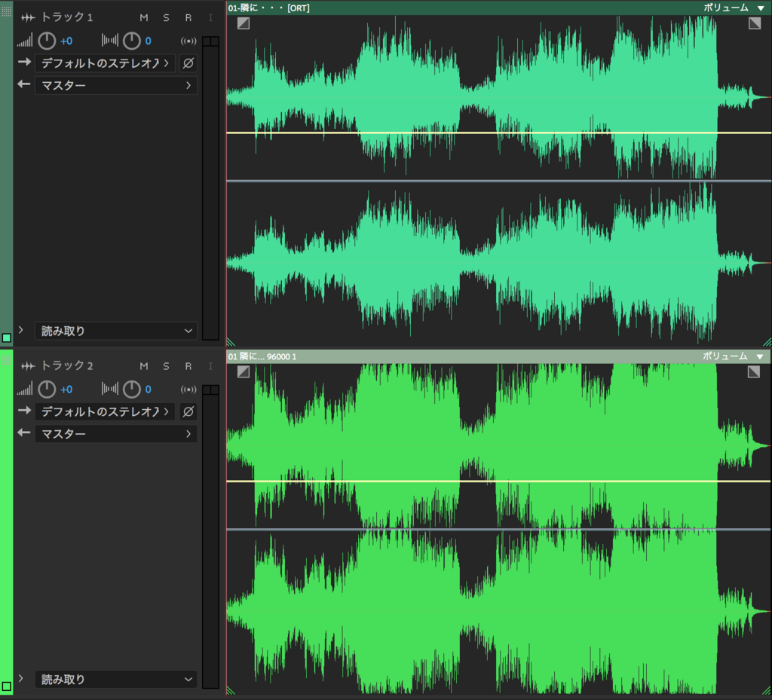Toggle polarity reverse on Track 1
Screen dimensions: 772x700
coord(188,63)
